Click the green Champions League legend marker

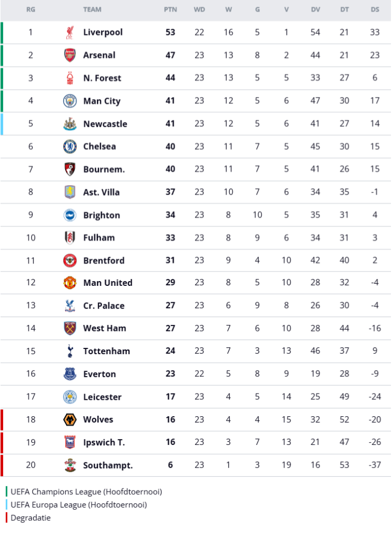tap(6, 492)
